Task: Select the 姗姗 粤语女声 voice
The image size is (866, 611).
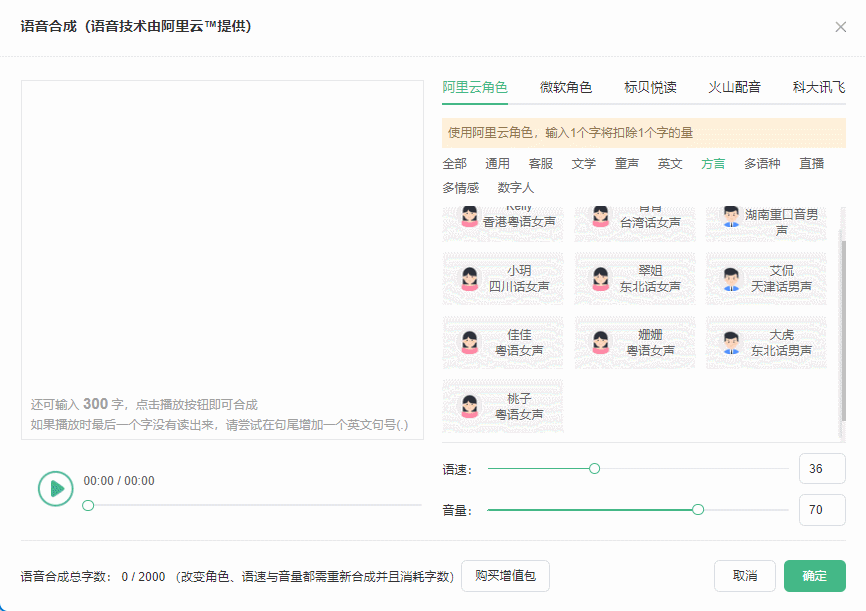Action: tap(635, 343)
